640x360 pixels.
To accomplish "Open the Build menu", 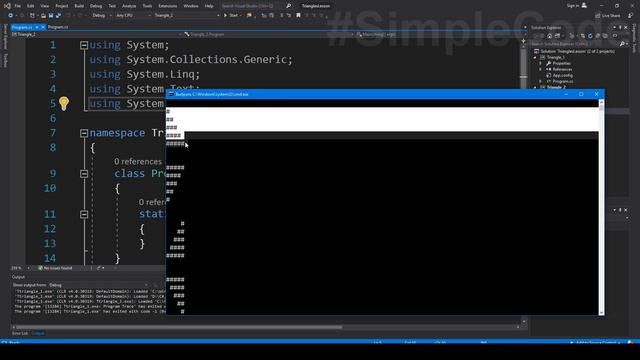I will coord(79,6).
